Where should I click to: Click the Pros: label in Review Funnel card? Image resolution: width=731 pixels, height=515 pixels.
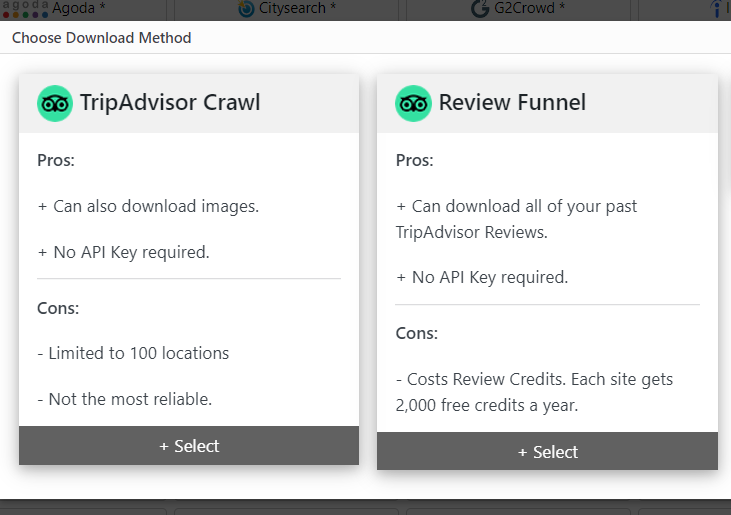[414, 160]
